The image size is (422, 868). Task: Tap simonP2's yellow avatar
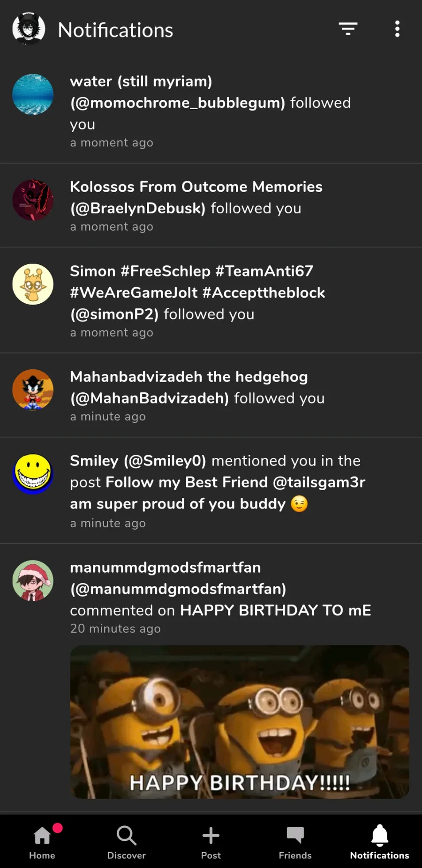[x=33, y=284]
